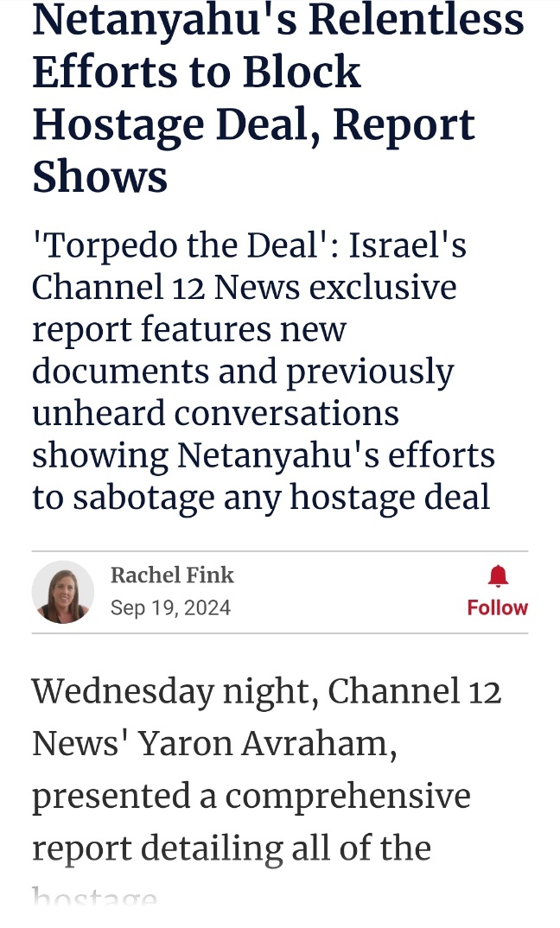Click 'Hostage Deal, Report' headline line
Viewport: 560px width, 928px height.
point(253,124)
